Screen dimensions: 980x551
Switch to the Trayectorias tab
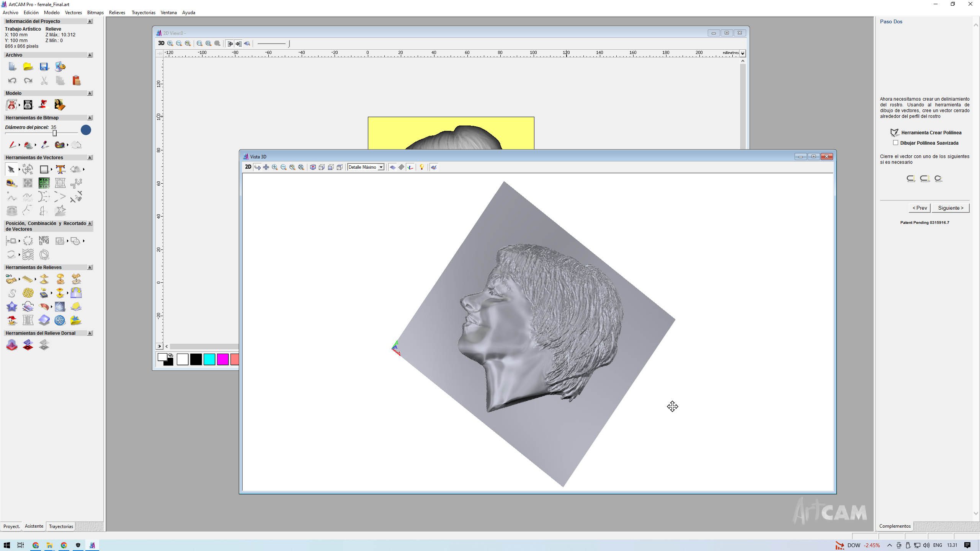tap(61, 526)
